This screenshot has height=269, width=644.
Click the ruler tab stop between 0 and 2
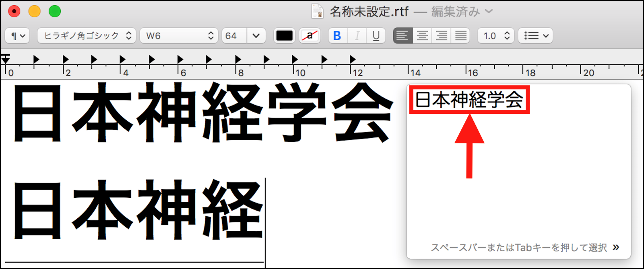[x=36, y=59]
